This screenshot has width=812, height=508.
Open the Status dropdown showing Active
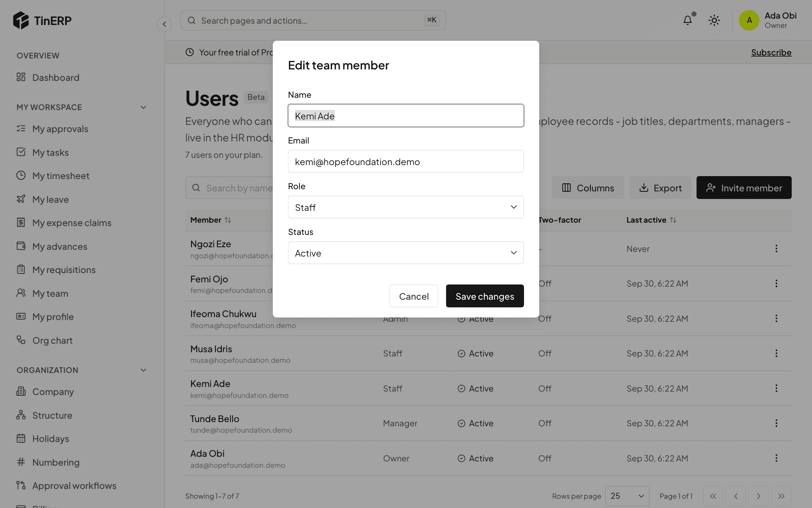[x=406, y=253]
